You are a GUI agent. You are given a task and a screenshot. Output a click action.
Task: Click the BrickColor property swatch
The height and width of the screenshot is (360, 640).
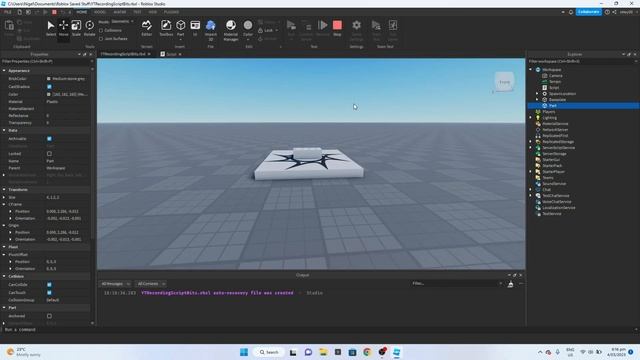49,79
